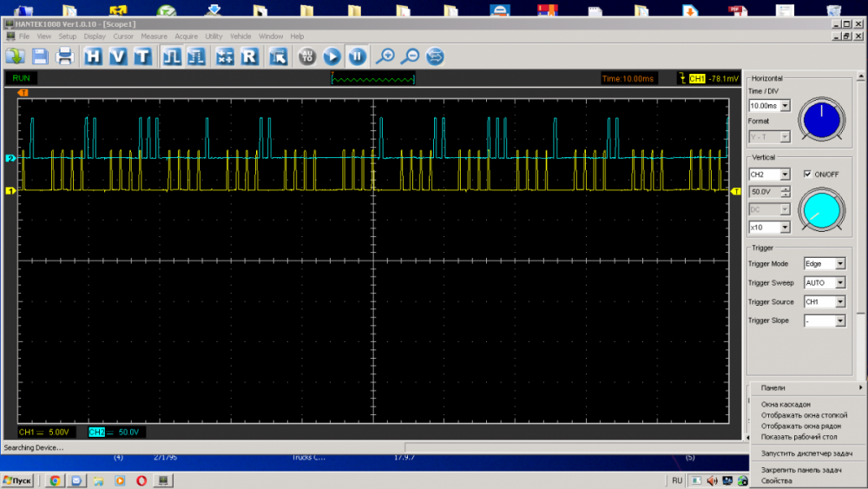Click the Zoom in magnifier icon

click(385, 56)
